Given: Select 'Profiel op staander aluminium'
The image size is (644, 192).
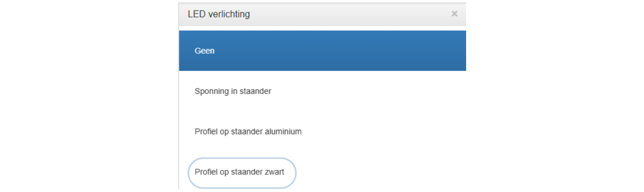Looking at the screenshot, I should point(248,131).
